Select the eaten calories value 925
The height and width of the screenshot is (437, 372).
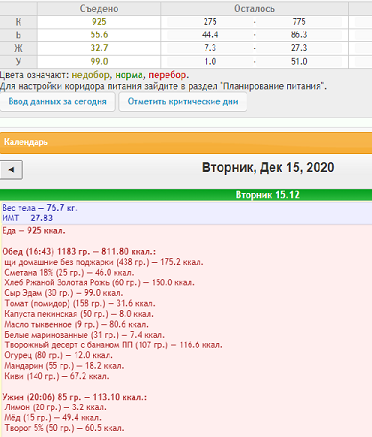(x=99, y=22)
